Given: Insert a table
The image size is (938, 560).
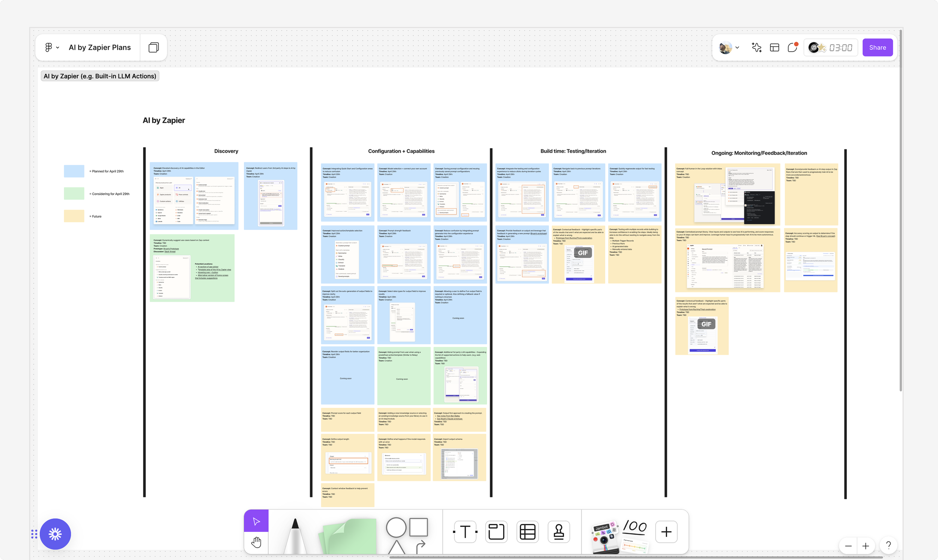Looking at the screenshot, I should coord(527,532).
